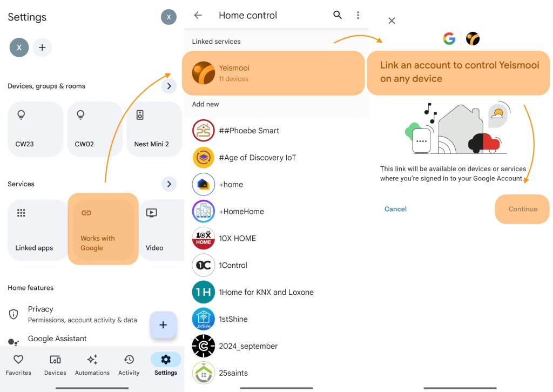Tap the Cancel link
This screenshot has width=553, height=392.
pyautogui.click(x=395, y=209)
